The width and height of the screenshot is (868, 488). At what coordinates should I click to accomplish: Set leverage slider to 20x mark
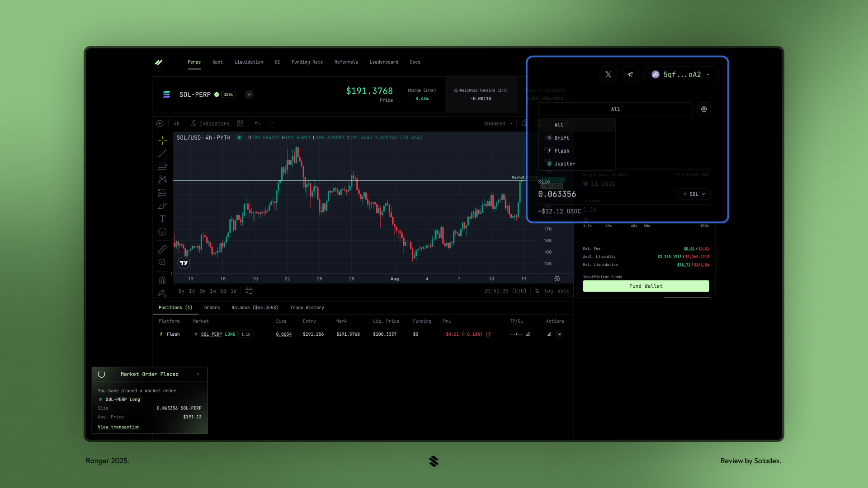(609, 226)
